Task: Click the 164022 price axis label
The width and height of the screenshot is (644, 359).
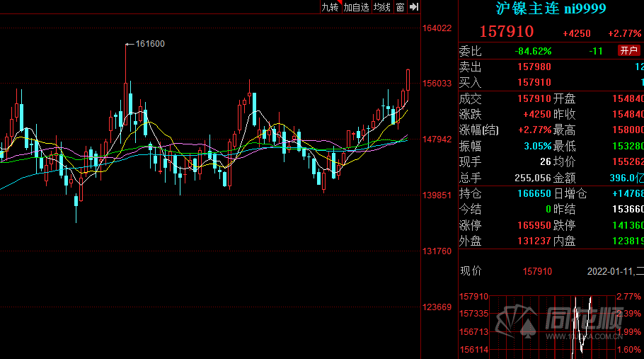Action: click(x=437, y=28)
